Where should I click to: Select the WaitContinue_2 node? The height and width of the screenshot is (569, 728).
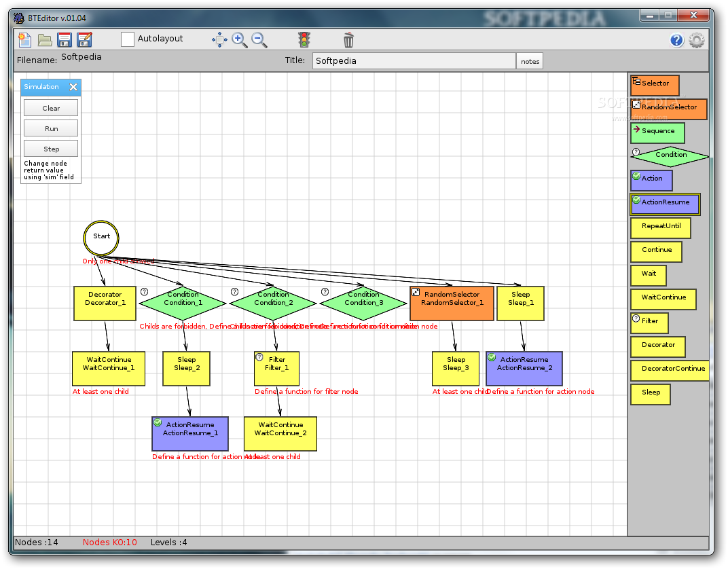point(280,434)
